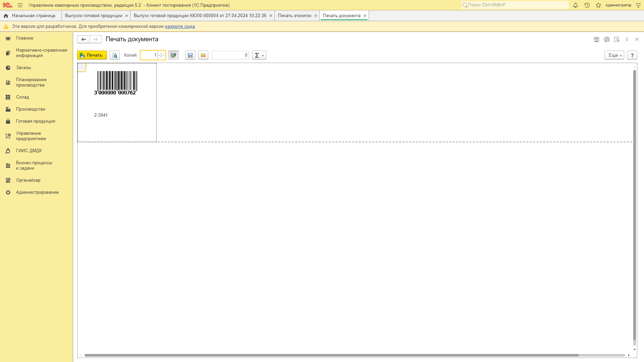The width and height of the screenshot is (644, 362).
Task: Go forward with the right arrow button
Action: point(96,39)
